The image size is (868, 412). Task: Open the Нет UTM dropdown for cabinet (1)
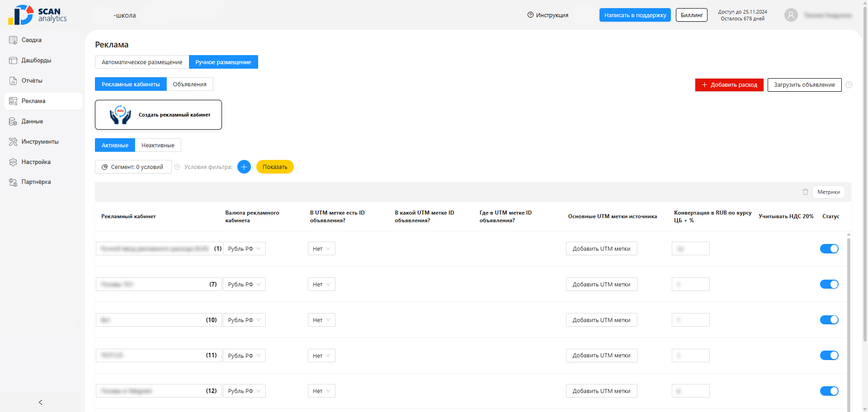321,249
